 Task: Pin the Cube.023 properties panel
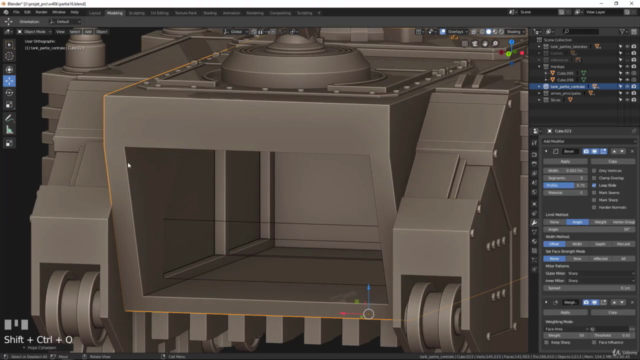coord(633,131)
